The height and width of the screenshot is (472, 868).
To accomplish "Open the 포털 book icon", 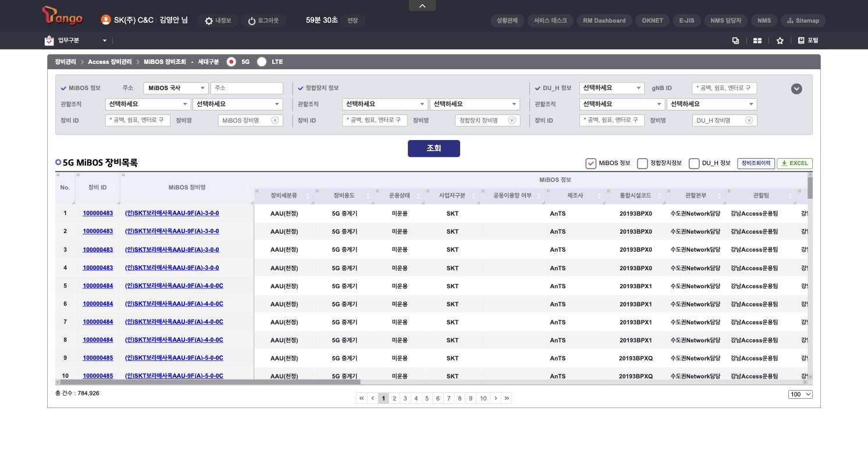I will point(801,40).
